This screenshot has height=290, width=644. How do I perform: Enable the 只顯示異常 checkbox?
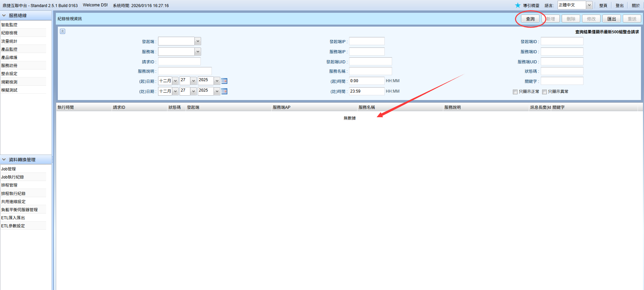click(544, 92)
